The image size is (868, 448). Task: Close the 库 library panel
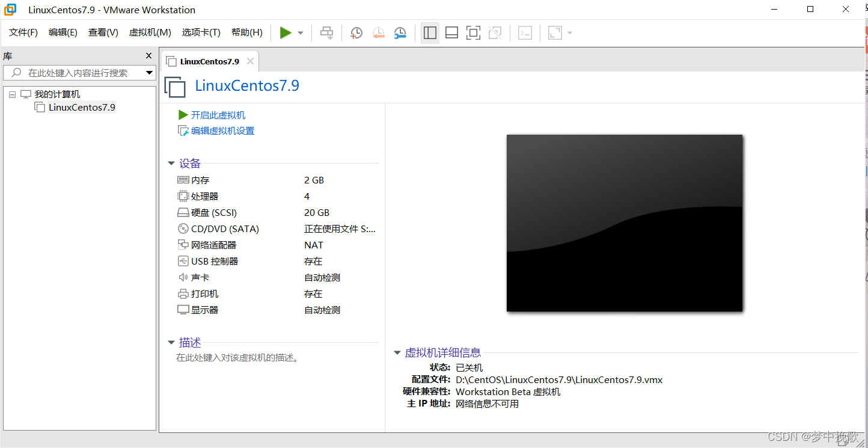(x=149, y=56)
